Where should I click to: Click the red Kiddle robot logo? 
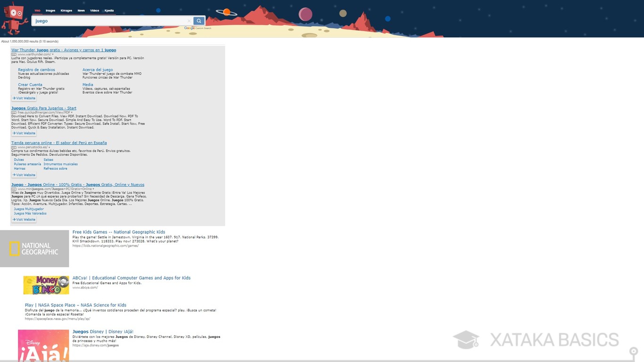[x=14, y=18]
